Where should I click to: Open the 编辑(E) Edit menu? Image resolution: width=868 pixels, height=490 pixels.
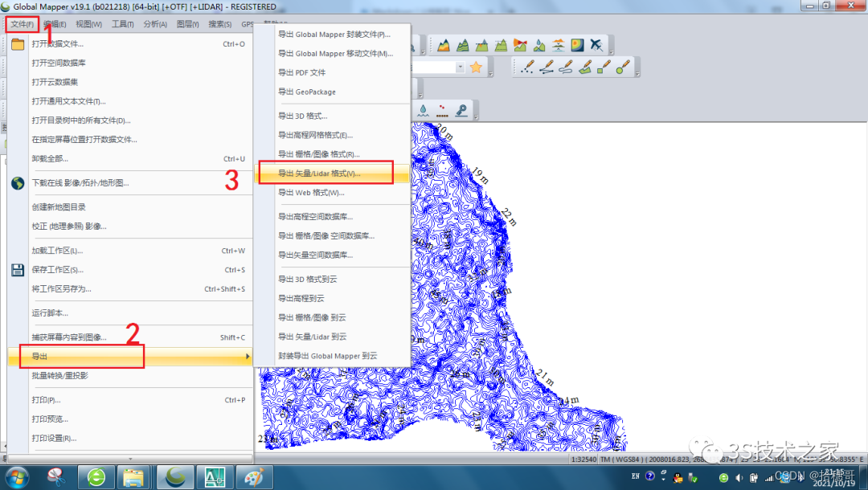55,24
